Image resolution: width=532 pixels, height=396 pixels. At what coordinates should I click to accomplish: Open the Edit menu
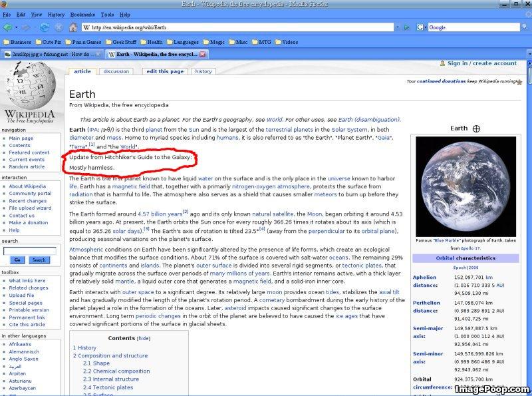click(x=21, y=15)
